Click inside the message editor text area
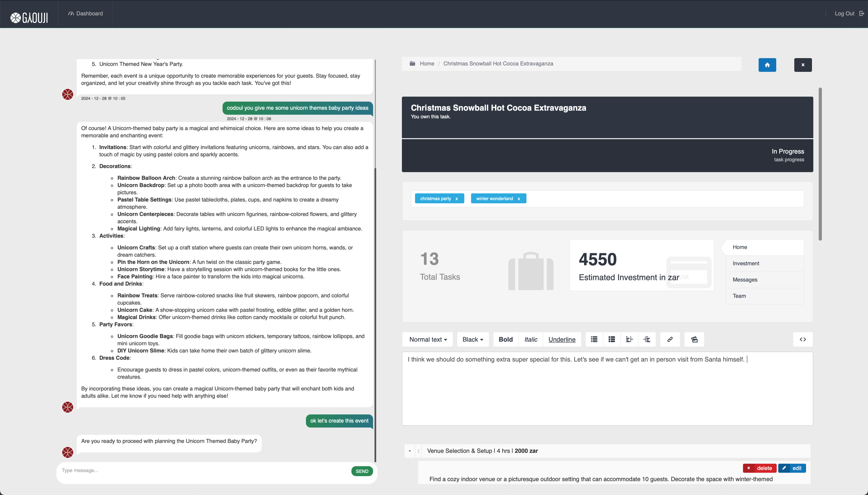Screen dimensions: 868x495 (x=607, y=389)
